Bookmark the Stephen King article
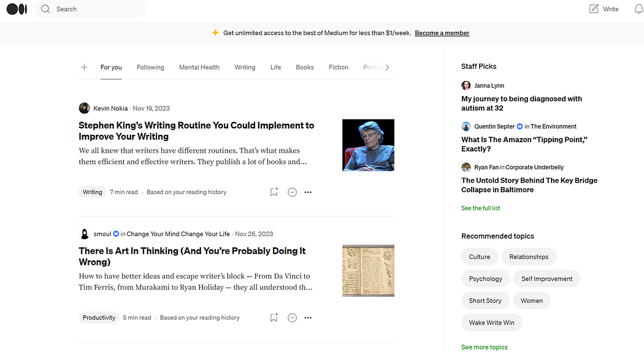This screenshot has width=644, height=352. (274, 192)
